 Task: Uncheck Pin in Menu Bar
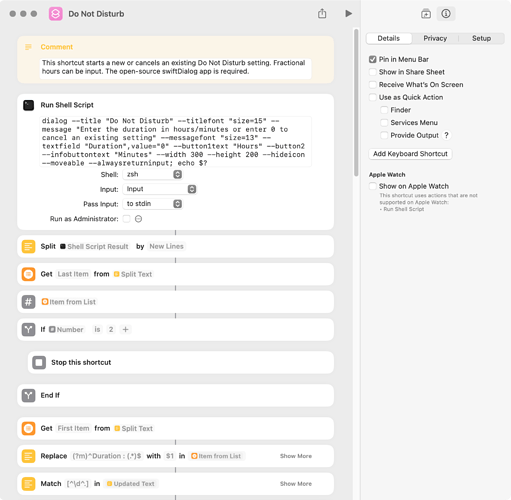click(373, 60)
